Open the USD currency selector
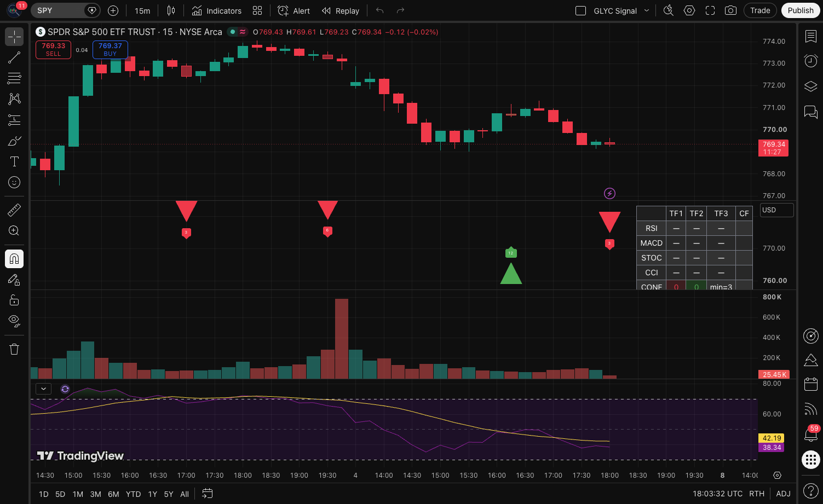823x504 pixels. (777, 210)
